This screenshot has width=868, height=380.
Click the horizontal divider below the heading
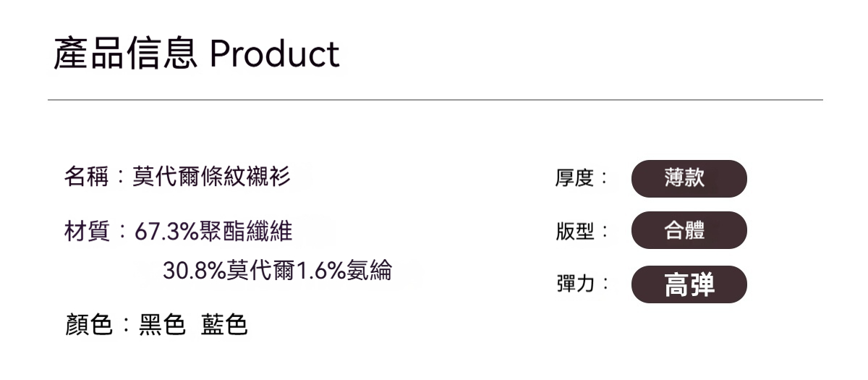click(434, 99)
